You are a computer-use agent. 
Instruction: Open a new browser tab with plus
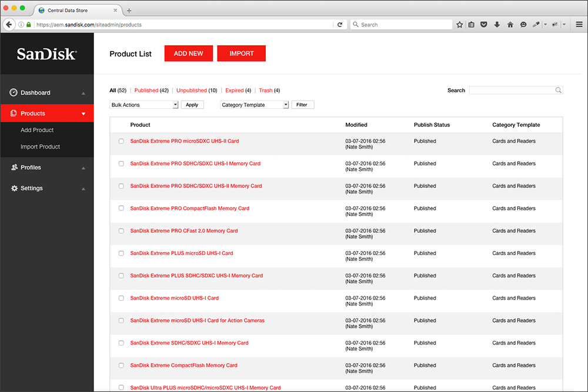(129, 11)
